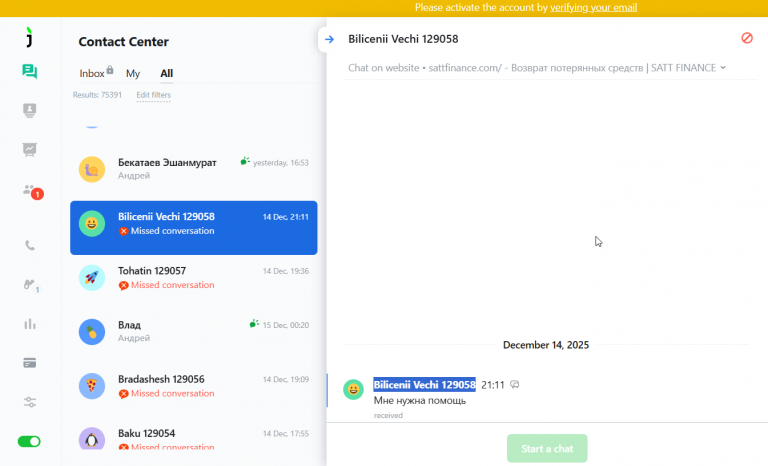
Task: Toggle the green online status switch
Action: 29,441
